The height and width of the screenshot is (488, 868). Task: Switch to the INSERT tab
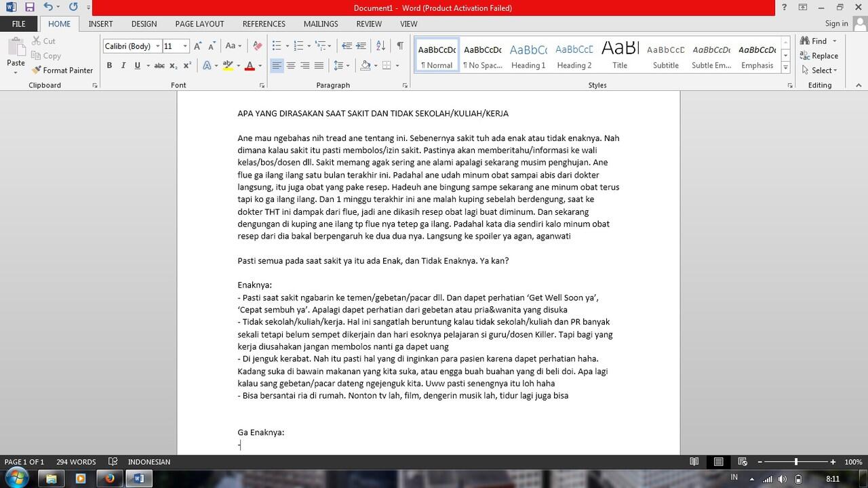coord(100,24)
